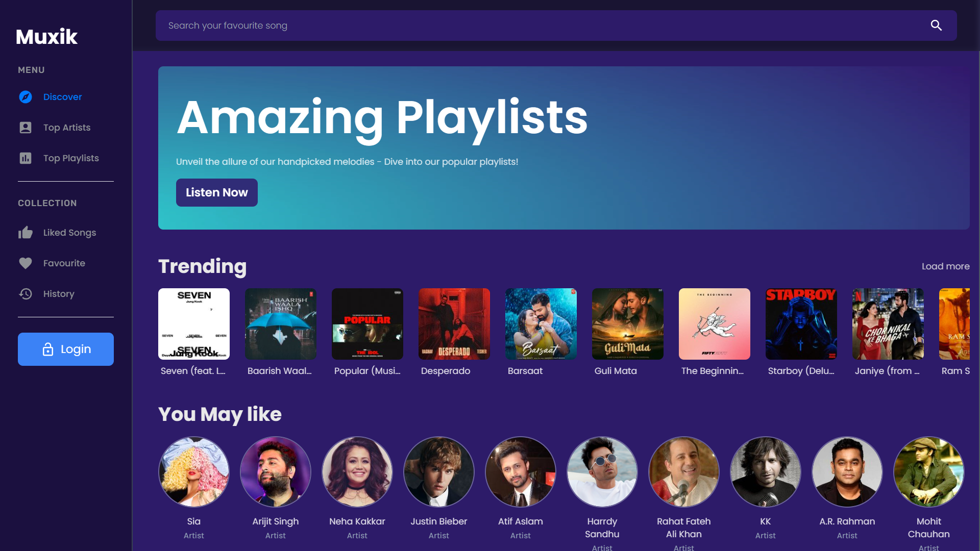Click the Top Artists person icon

pos(26,127)
